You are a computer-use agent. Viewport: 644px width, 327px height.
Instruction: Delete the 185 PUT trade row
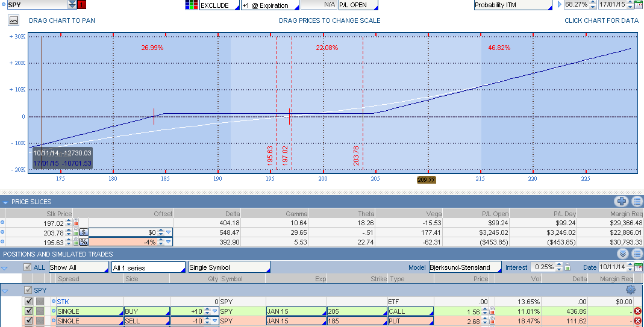coord(637,321)
